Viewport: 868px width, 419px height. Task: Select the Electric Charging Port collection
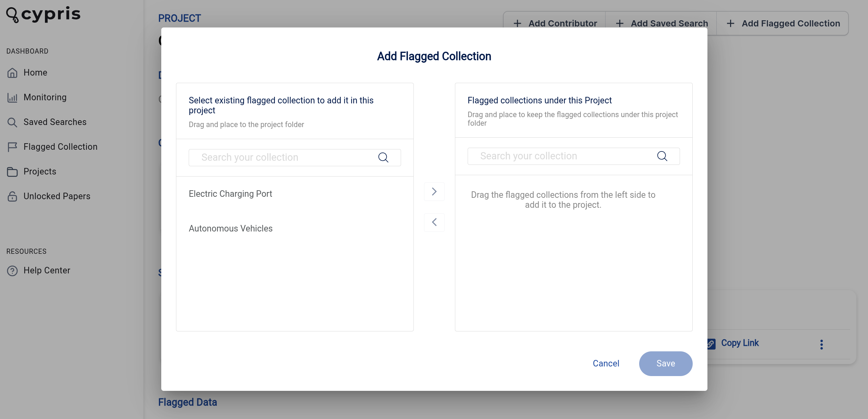pos(230,194)
